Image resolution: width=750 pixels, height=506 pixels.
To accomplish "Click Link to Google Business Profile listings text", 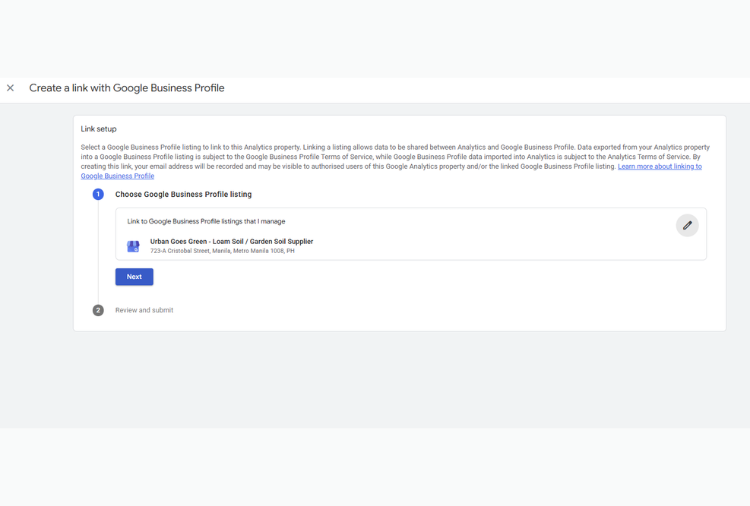I will (206, 221).
